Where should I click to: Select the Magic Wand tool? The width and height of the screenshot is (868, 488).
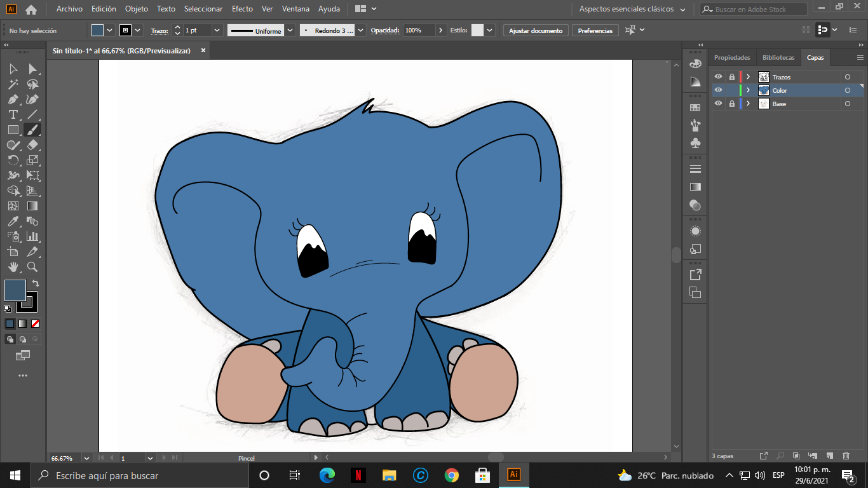(x=13, y=84)
